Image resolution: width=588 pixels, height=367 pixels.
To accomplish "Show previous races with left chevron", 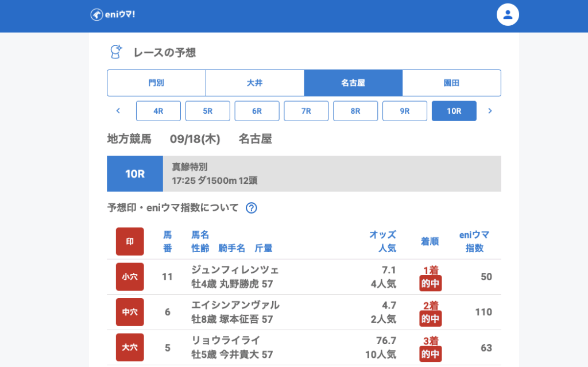I will click(118, 111).
